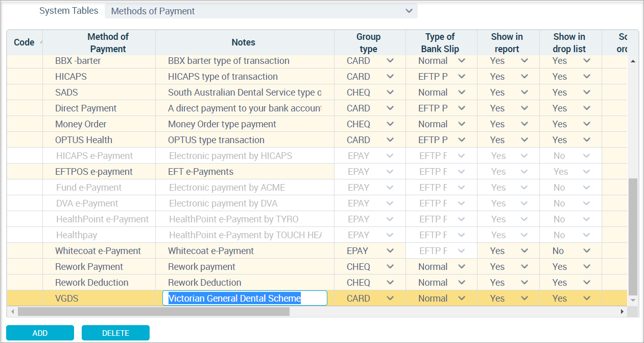Open Group type dropdown for BBX -barter
Screen dimensions: 644x343
click(x=390, y=60)
